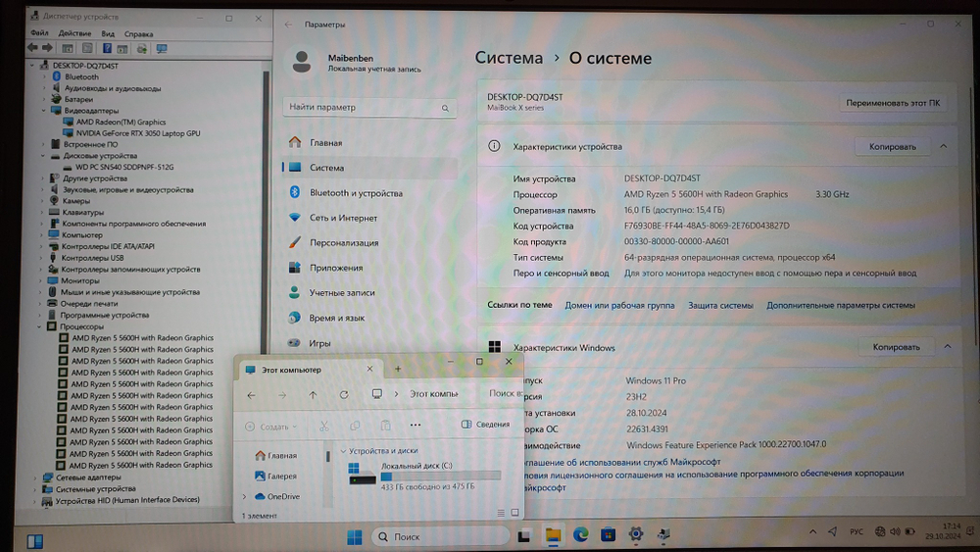The image size is (980, 552).
Task: Open the Справка menu in Device Manager
Action: tap(139, 33)
